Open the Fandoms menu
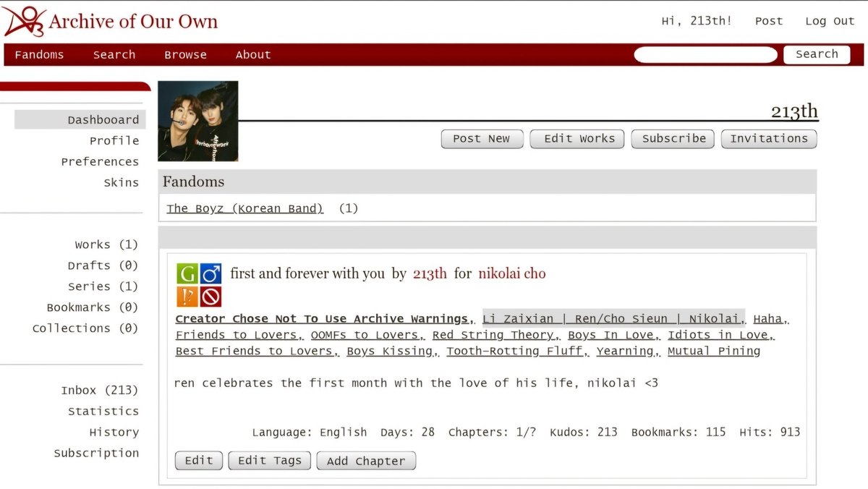Screen dimensions: 868x489 (39, 55)
